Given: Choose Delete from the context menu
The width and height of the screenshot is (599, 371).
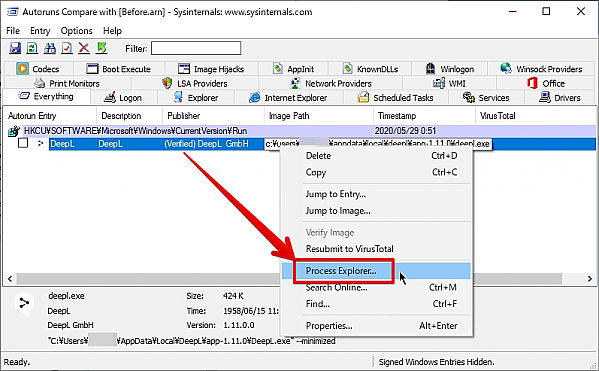Looking at the screenshot, I should 376,156.
